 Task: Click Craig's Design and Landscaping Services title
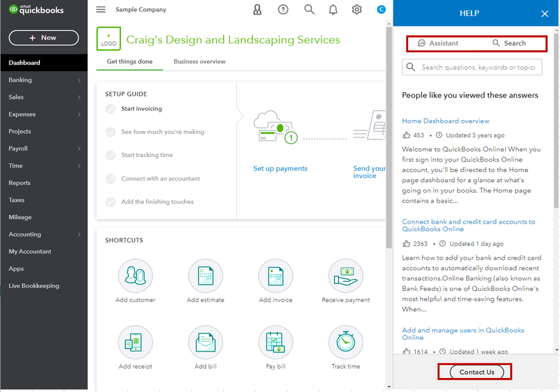coord(233,40)
